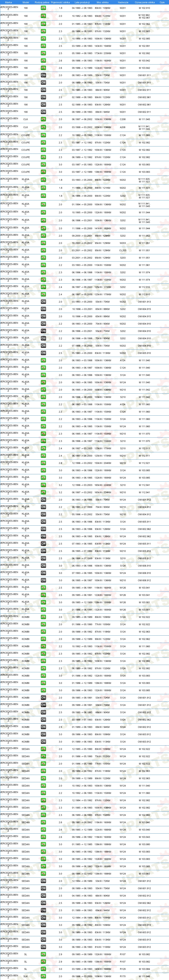This screenshot has height=980, width=169.
Task: Select model cell 'SLK'
Action: pos(26,976)
